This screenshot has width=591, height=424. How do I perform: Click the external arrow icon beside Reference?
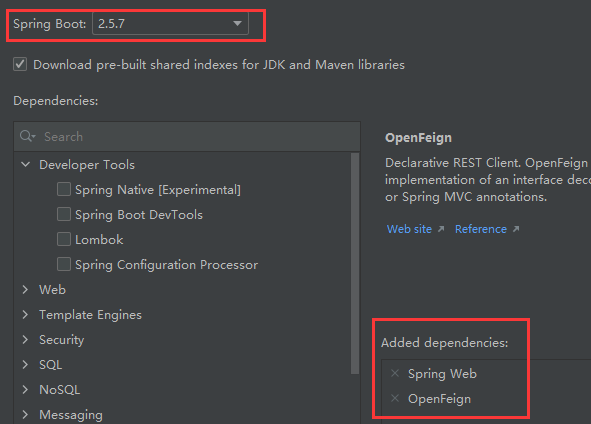pos(516,229)
